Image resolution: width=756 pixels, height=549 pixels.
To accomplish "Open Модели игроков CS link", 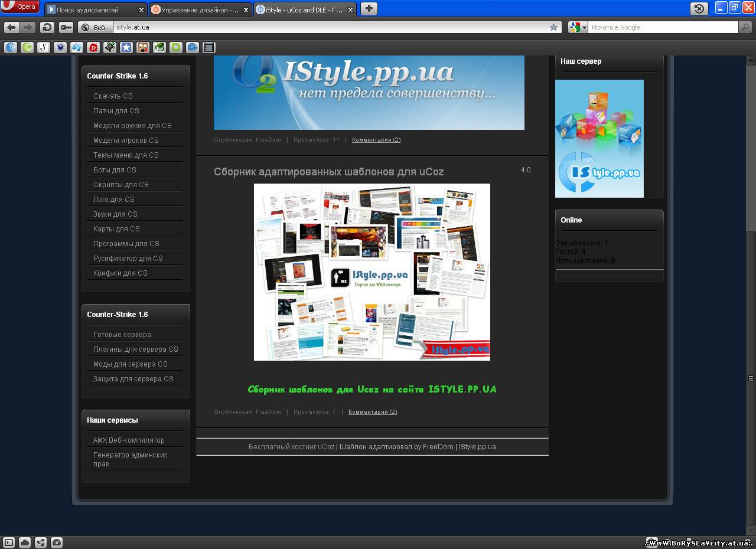I will point(126,140).
